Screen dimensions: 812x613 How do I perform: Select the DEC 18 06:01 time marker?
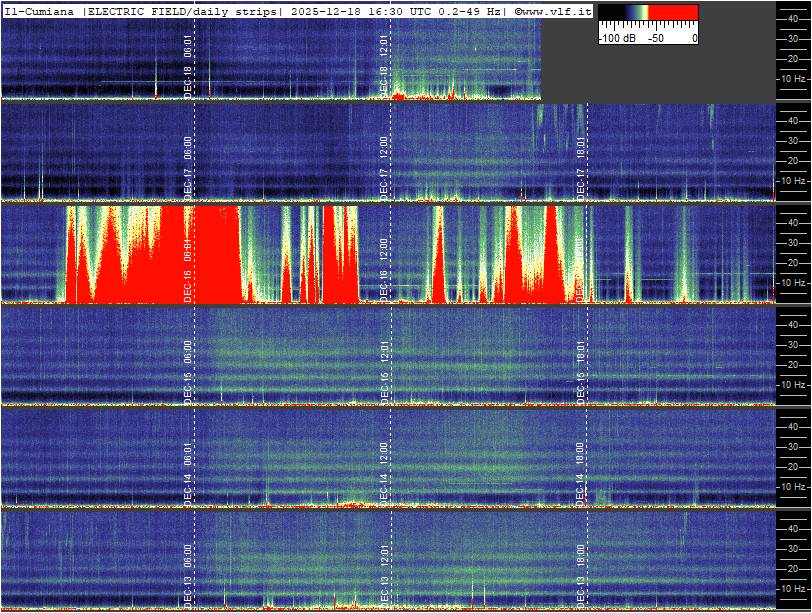click(188, 65)
